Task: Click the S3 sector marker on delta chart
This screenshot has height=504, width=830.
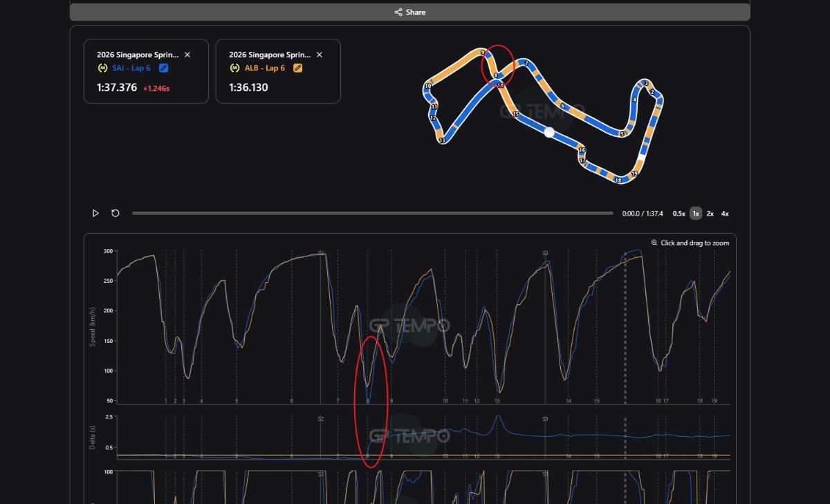Action: [x=545, y=419]
